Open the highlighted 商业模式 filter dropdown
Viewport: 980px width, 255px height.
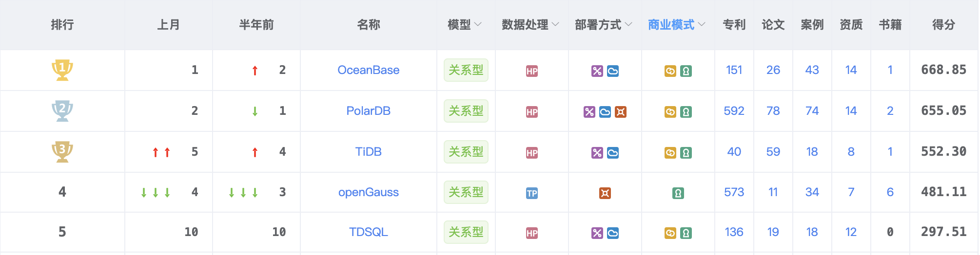pos(677,25)
